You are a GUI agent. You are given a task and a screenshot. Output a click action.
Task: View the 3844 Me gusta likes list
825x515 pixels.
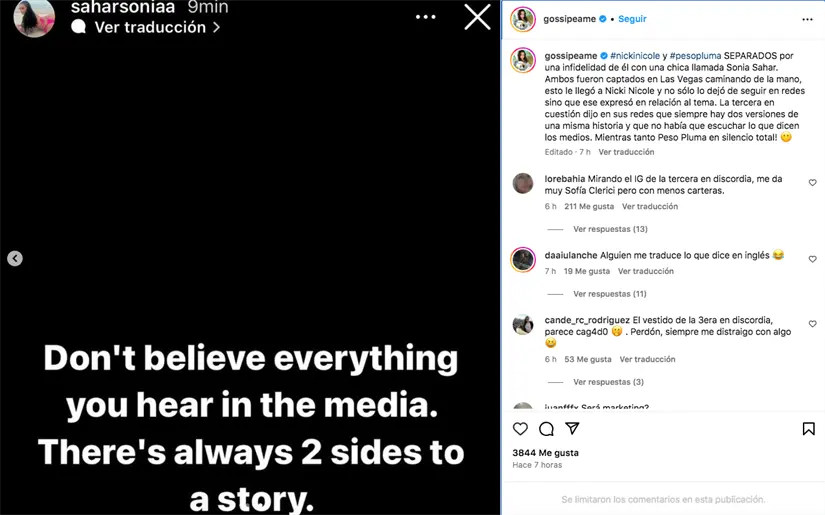point(545,453)
